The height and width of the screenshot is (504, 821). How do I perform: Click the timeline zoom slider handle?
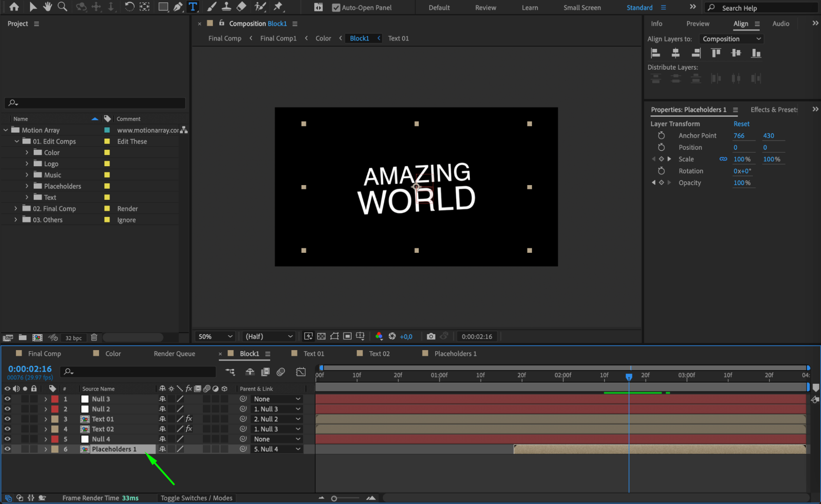point(334,498)
